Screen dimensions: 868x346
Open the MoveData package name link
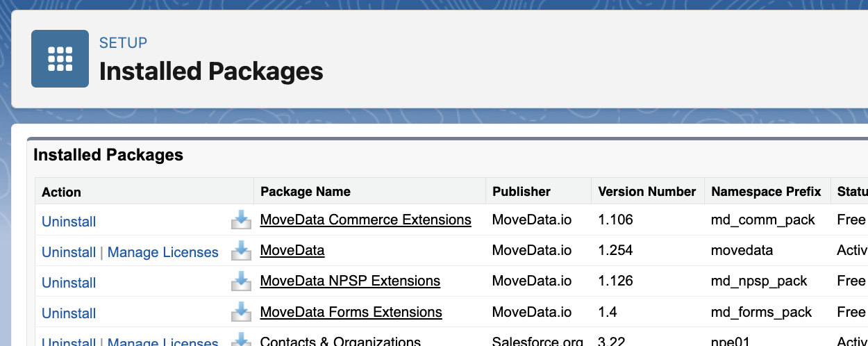click(292, 251)
